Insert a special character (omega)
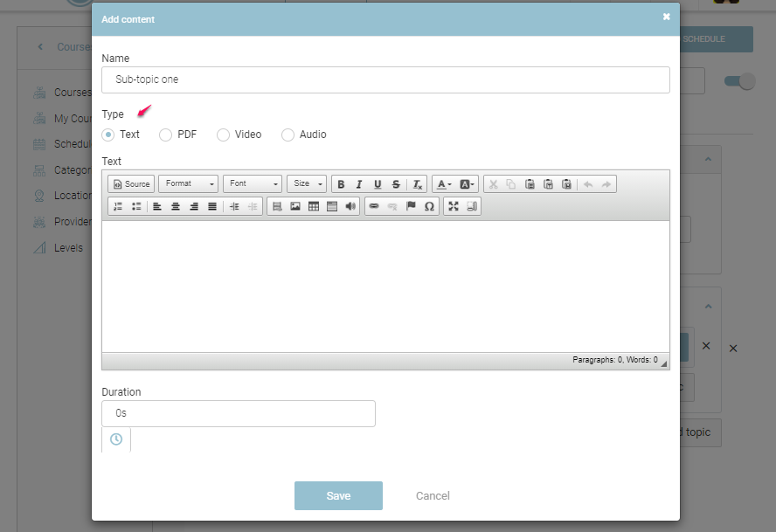 click(429, 207)
